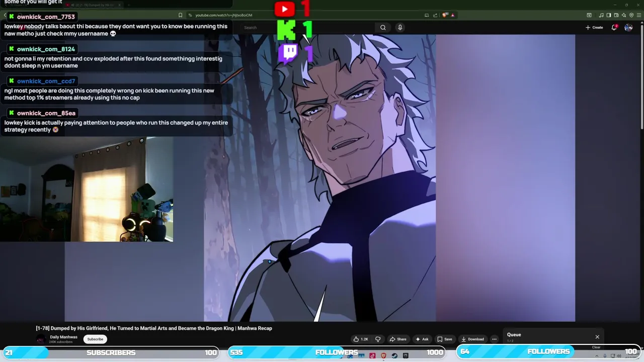
Task: Open the music note toolbar icon
Action: tap(601, 15)
